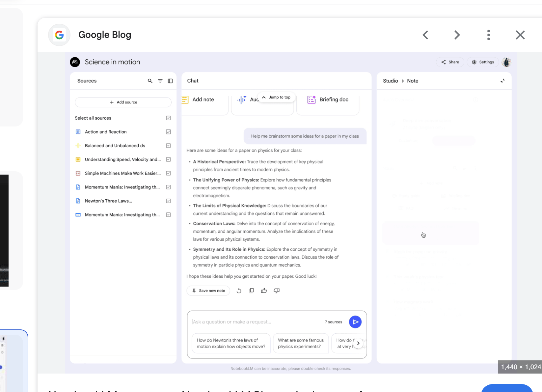This screenshot has width=542, height=392.
Task: Click the thumbs down feedback icon
Action: [x=277, y=291]
